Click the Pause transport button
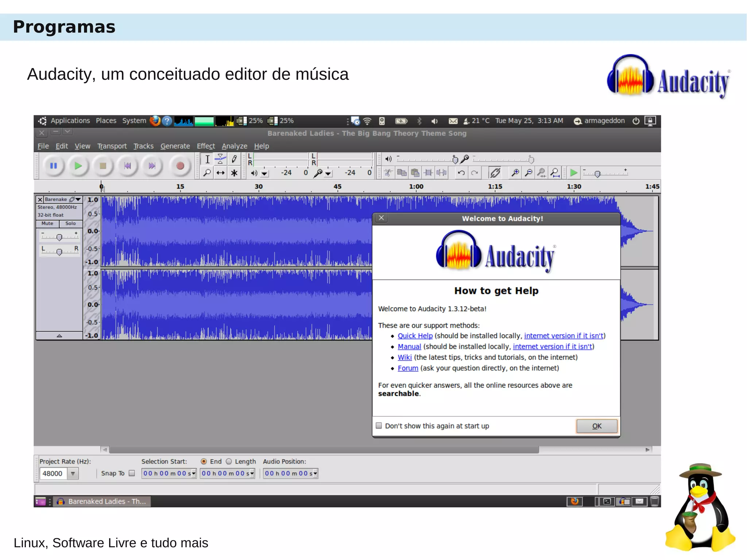 click(54, 166)
